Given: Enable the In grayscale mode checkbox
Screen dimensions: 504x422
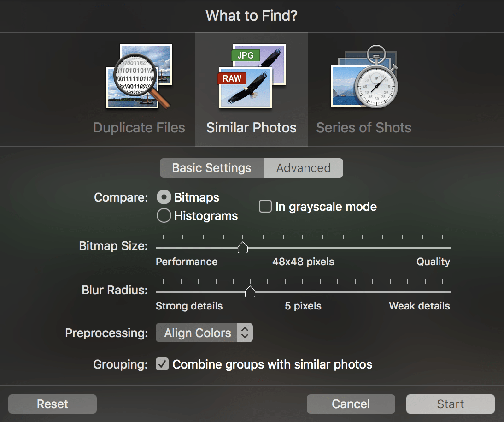Looking at the screenshot, I should click(x=265, y=207).
